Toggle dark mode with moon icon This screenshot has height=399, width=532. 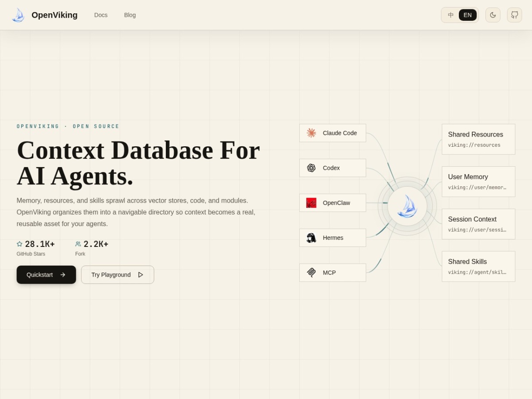493,15
